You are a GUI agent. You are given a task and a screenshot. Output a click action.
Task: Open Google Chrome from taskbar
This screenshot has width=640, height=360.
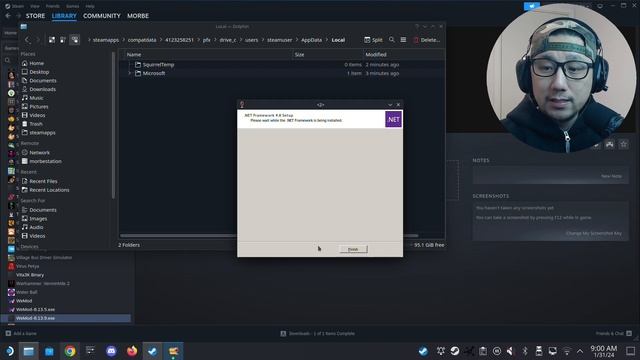pyautogui.click(x=70, y=351)
